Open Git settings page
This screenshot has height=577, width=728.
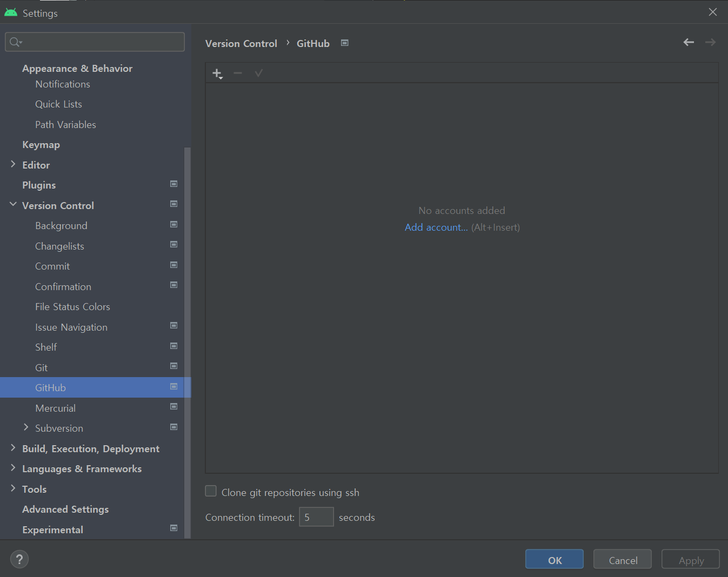pyautogui.click(x=42, y=368)
